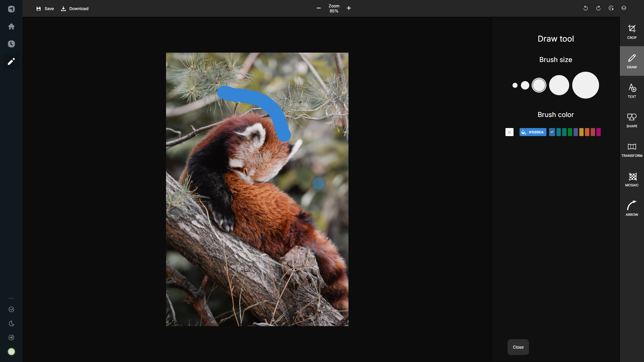Image resolution: width=644 pixels, height=362 pixels.
Task: Return home via the house icon
Action: (11, 26)
